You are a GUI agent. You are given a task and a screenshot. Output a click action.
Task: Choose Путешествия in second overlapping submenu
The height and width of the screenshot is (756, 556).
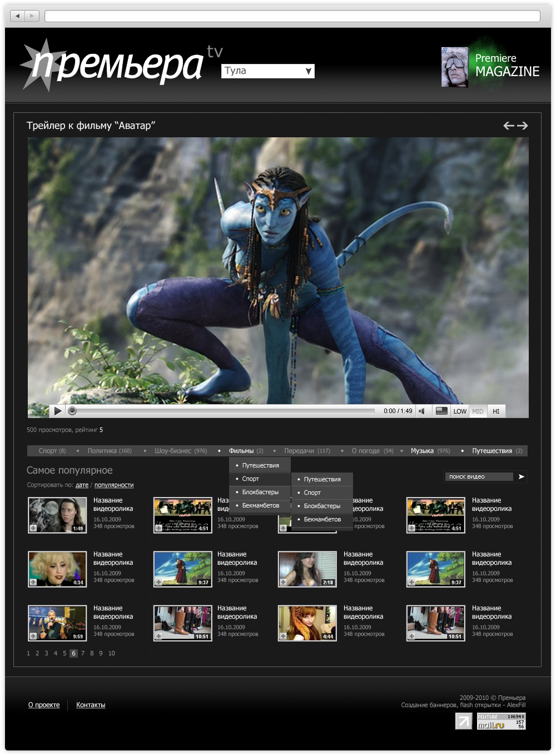pyautogui.click(x=322, y=479)
